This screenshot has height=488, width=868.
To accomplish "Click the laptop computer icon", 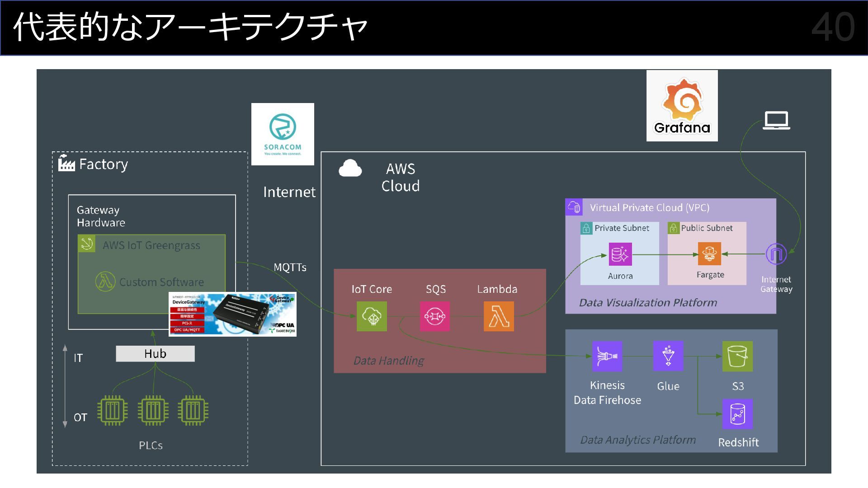I will click(776, 121).
